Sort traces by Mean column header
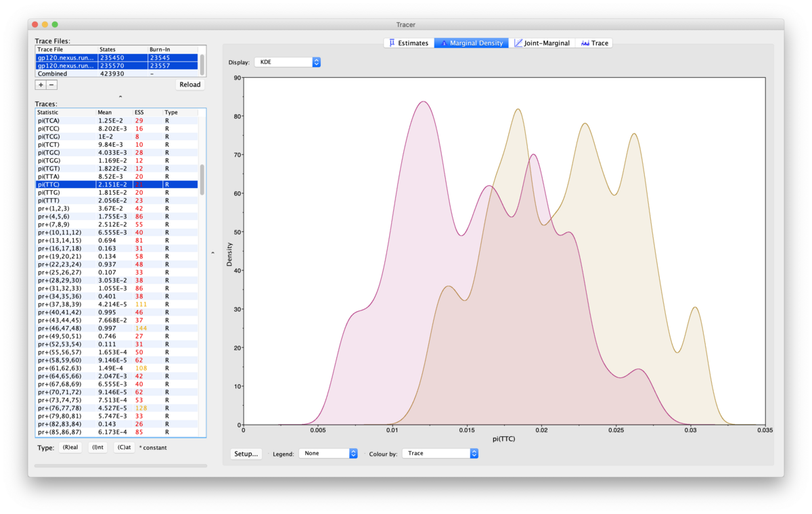812x514 pixels. (x=115, y=112)
